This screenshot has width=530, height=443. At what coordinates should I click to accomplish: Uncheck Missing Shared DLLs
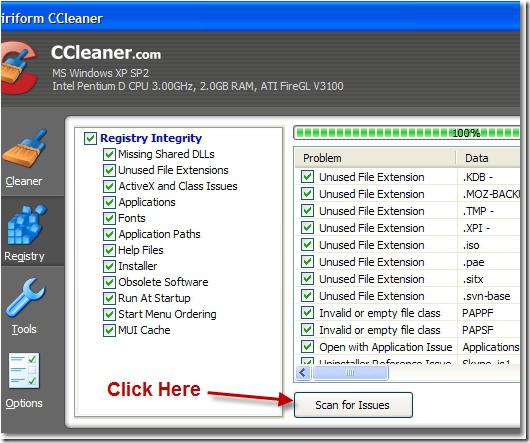(109, 154)
